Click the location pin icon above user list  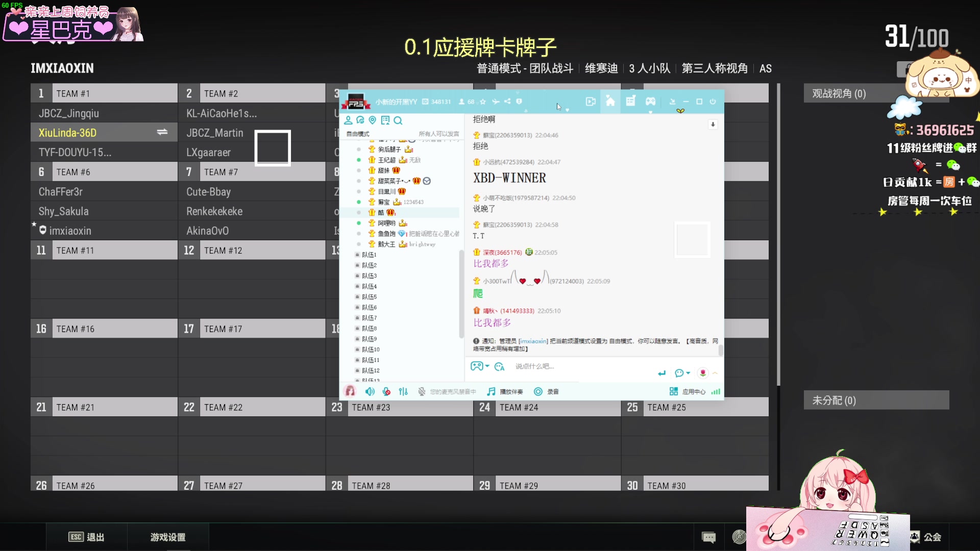373,120
